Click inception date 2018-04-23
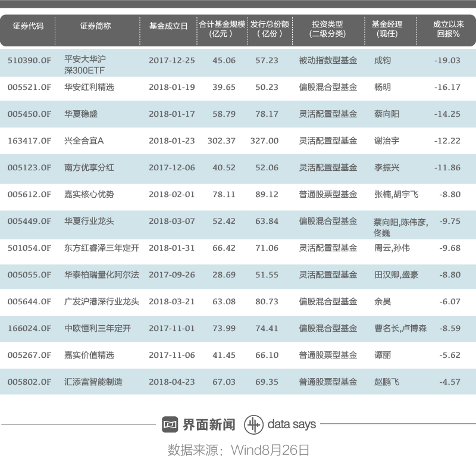The height and width of the screenshot is (468, 476). point(172,382)
